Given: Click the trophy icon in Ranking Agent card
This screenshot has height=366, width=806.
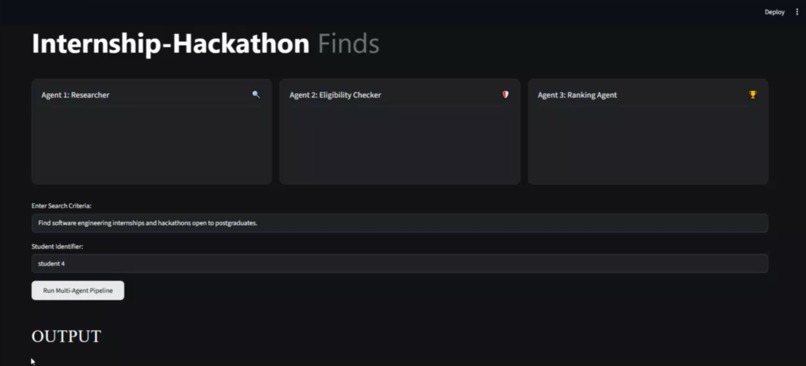Looking at the screenshot, I should (x=753, y=95).
